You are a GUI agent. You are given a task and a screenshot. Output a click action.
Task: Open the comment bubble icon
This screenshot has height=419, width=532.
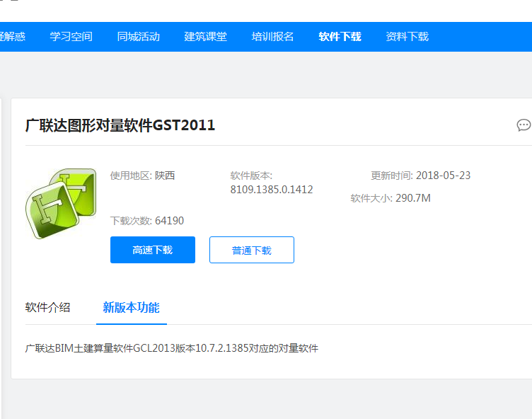pos(524,125)
